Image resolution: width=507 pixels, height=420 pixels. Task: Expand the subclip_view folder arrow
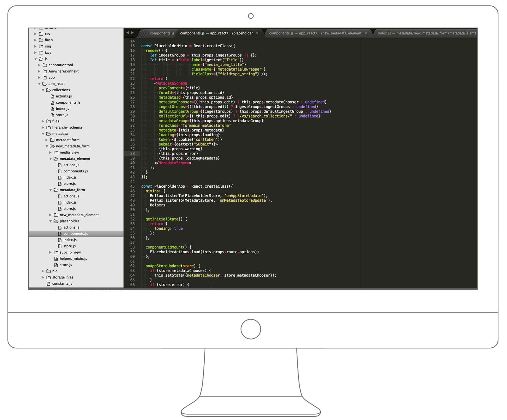tap(50, 252)
